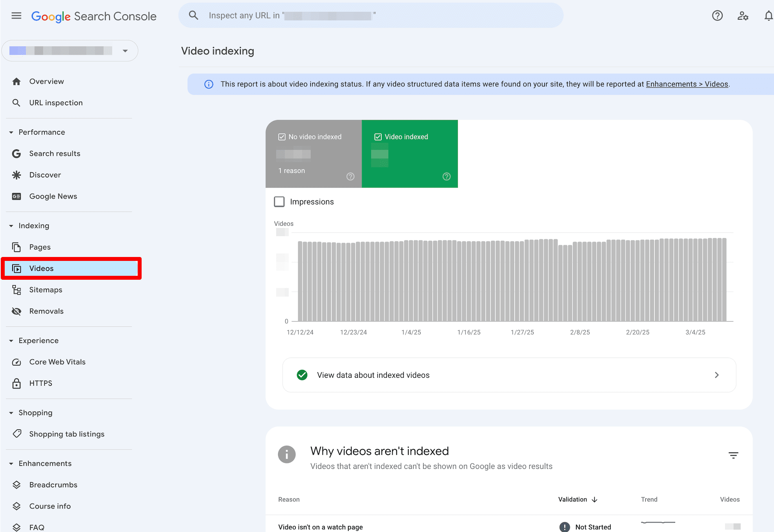Collapse the Performance section

point(11,132)
